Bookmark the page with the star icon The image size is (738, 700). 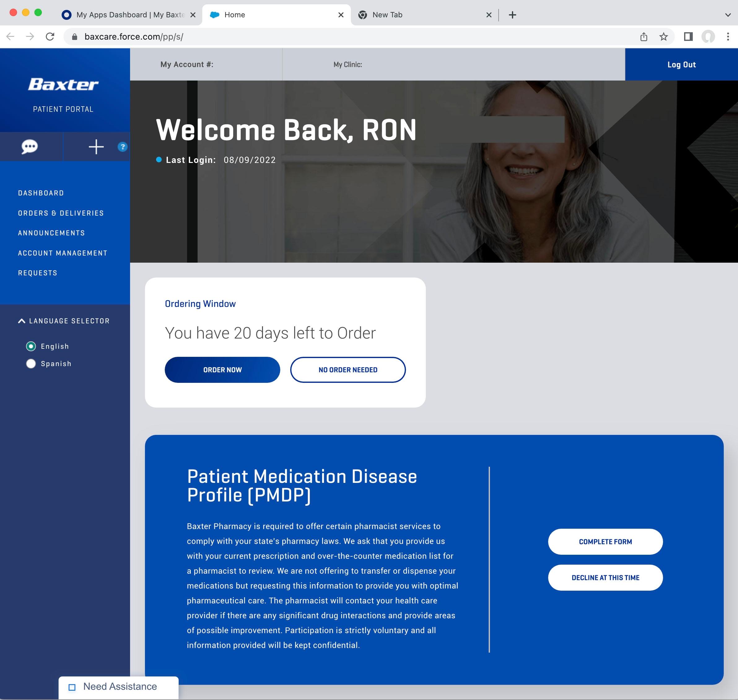pos(663,37)
